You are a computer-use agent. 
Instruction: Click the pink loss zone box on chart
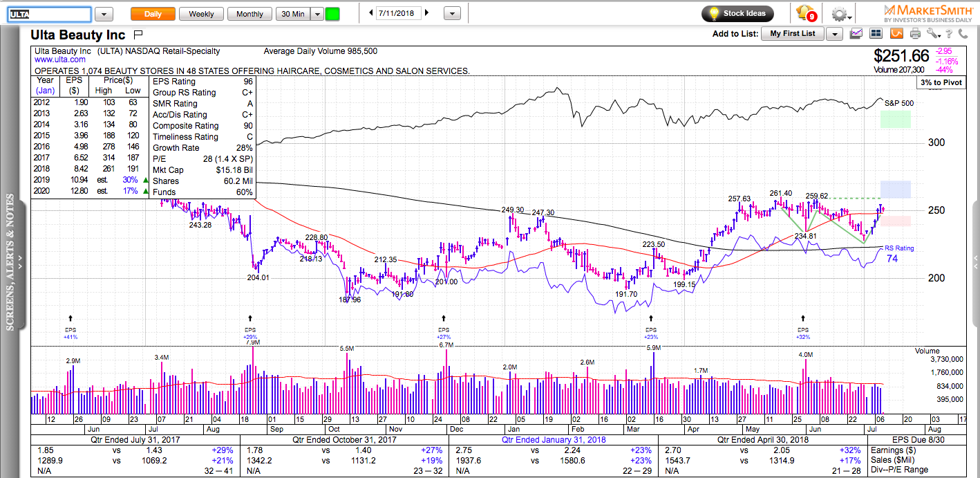[895, 221]
